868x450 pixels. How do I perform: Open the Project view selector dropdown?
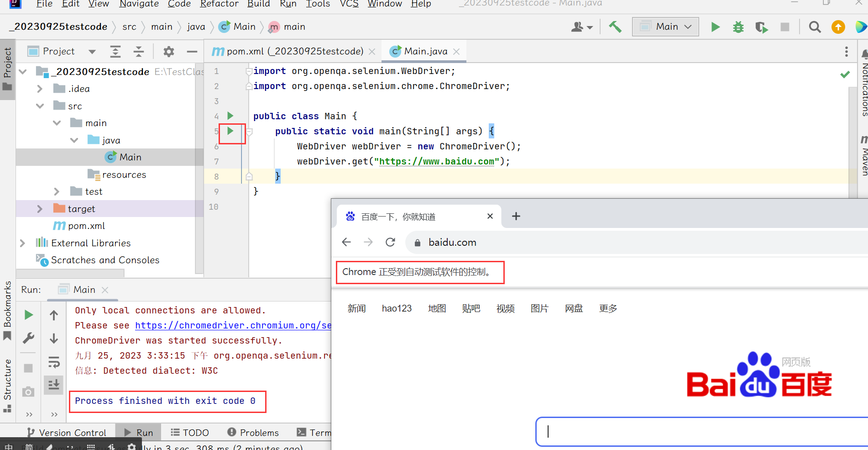(x=92, y=52)
